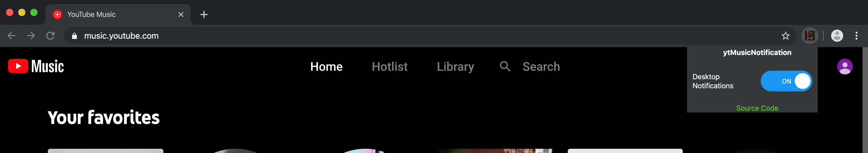The width and height of the screenshot is (868, 153).
Task: Toggle Desktop Notifications switch off
Action: point(786,81)
